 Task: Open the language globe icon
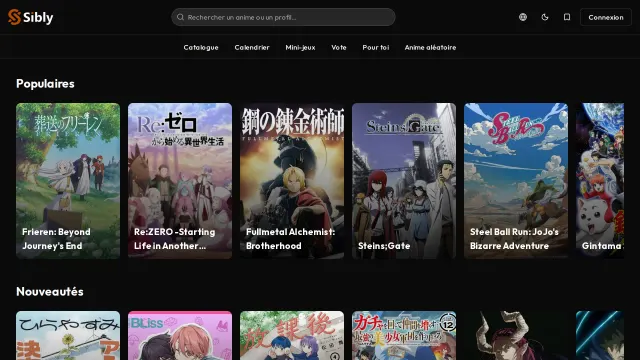523,17
